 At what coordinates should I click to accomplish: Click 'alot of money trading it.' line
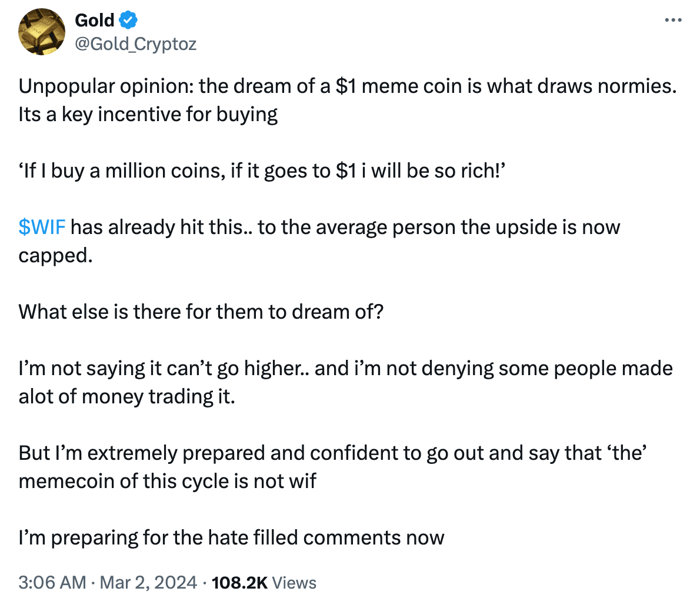pos(127,397)
